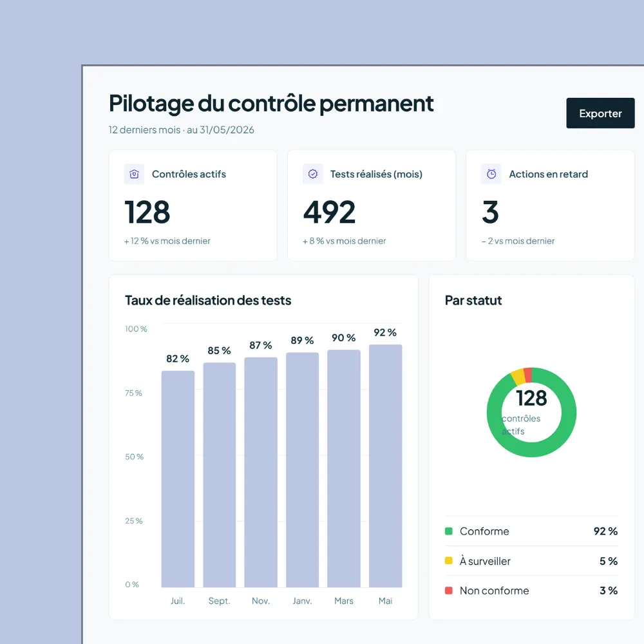Select the red Non conforme legend swatch

tap(448, 591)
